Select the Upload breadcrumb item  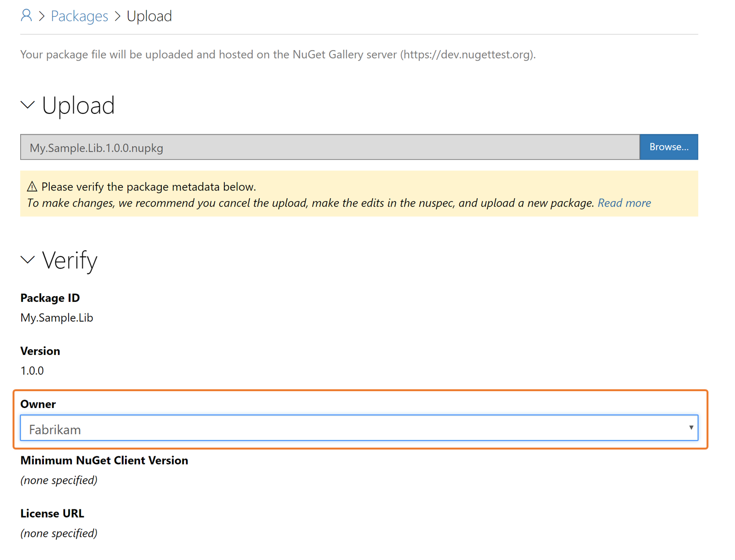[x=149, y=15]
